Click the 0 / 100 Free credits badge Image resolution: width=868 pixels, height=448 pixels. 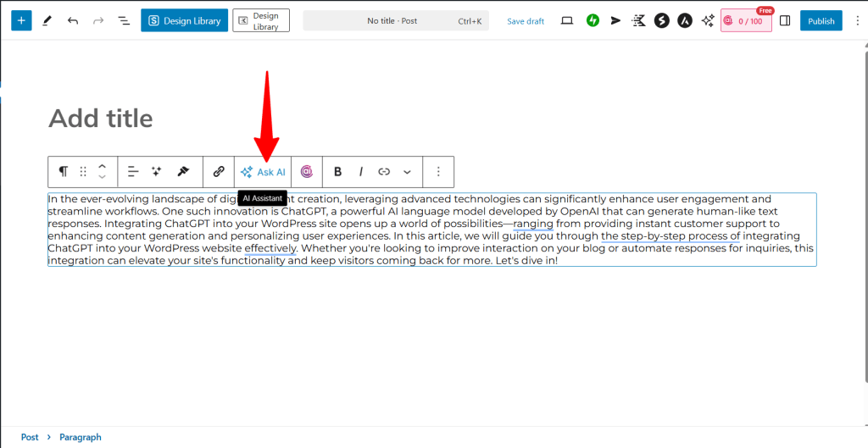point(746,20)
